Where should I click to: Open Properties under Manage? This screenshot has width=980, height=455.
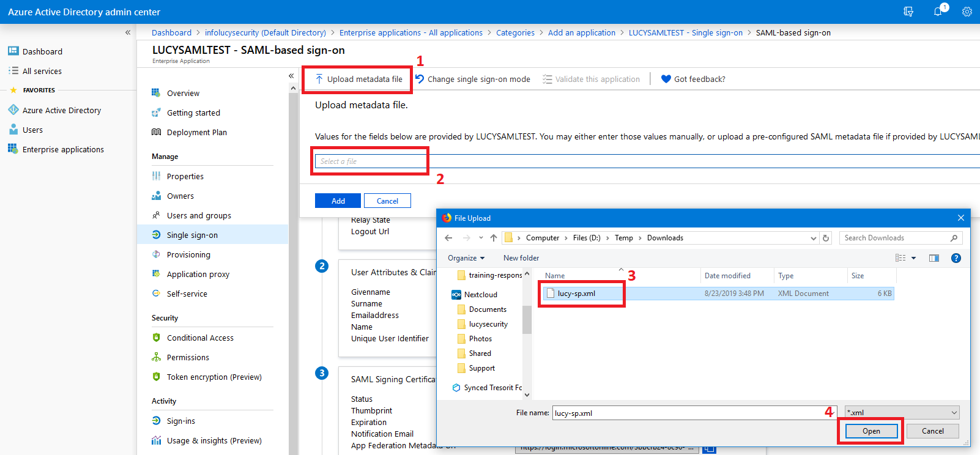[x=185, y=176]
